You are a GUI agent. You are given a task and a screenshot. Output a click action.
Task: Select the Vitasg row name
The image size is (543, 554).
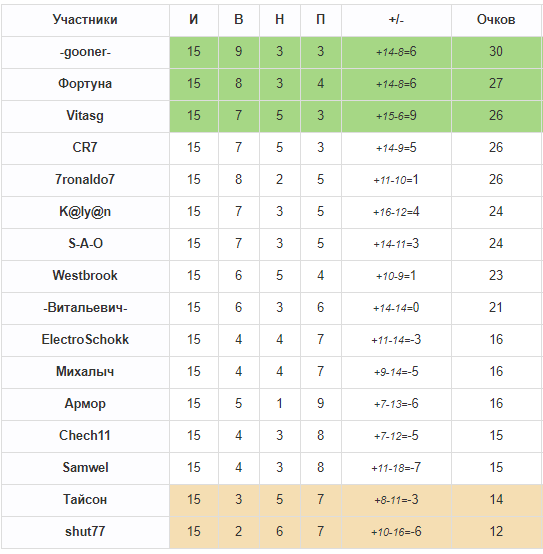(x=85, y=116)
